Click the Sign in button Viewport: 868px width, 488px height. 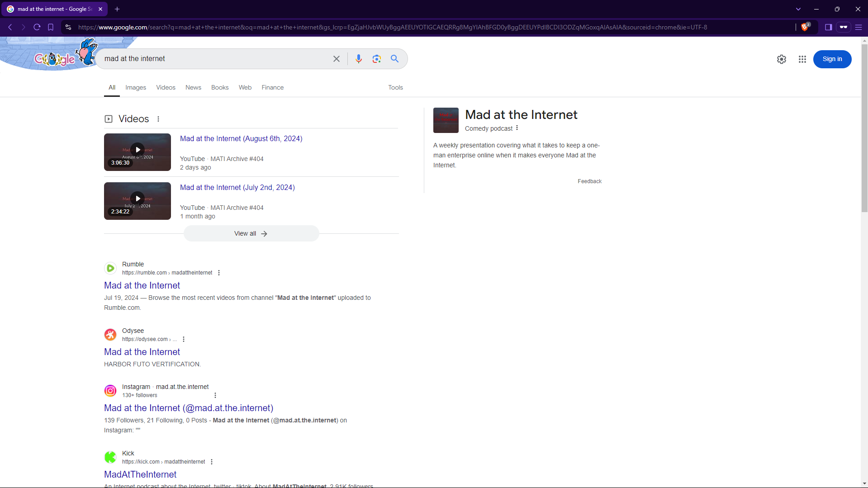(x=832, y=59)
